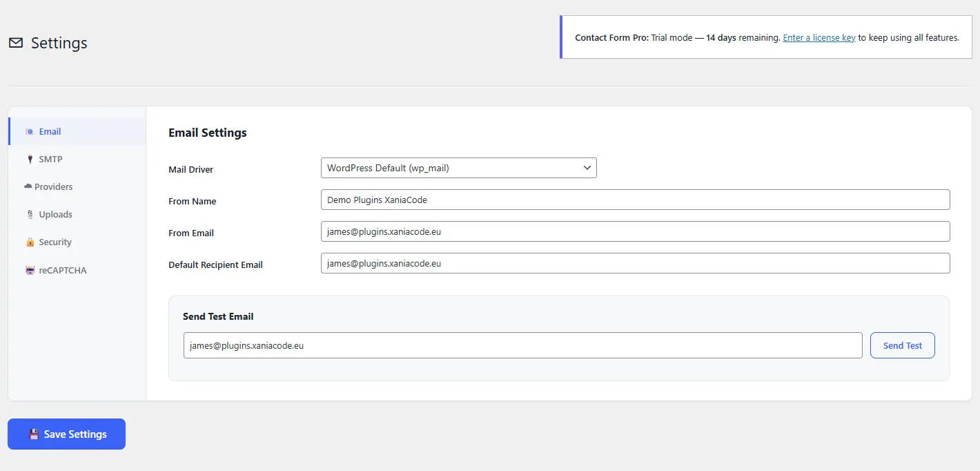Viewport: 980px width, 471px height.
Task: Click the Uploads paperclip icon
Action: click(x=30, y=215)
